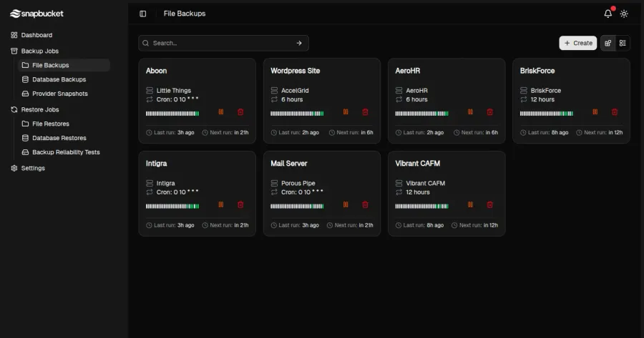The image size is (644, 338).
Task: Click AccelGrid server label
Action: [x=295, y=91]
